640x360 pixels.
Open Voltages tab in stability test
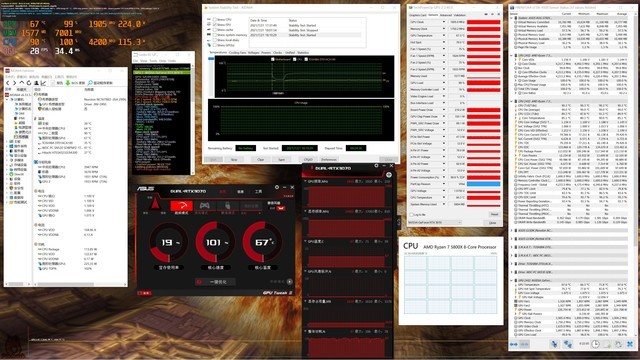[253, 53]
